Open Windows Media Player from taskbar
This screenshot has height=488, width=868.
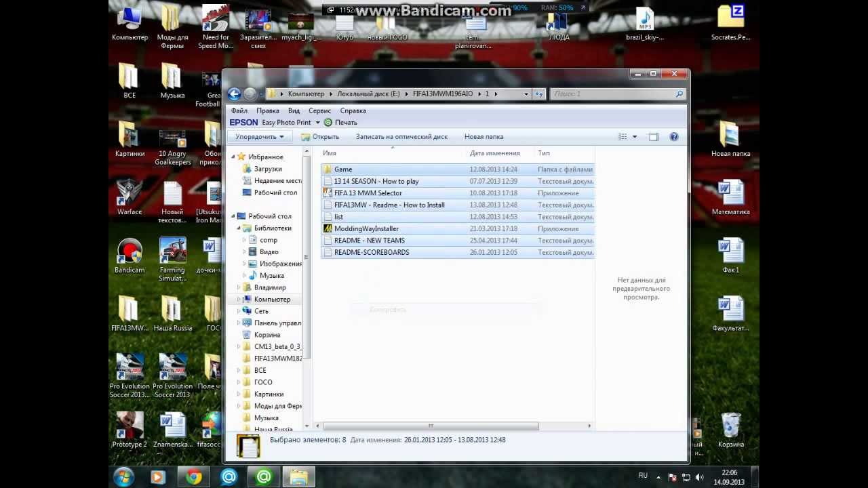[158, 477]
